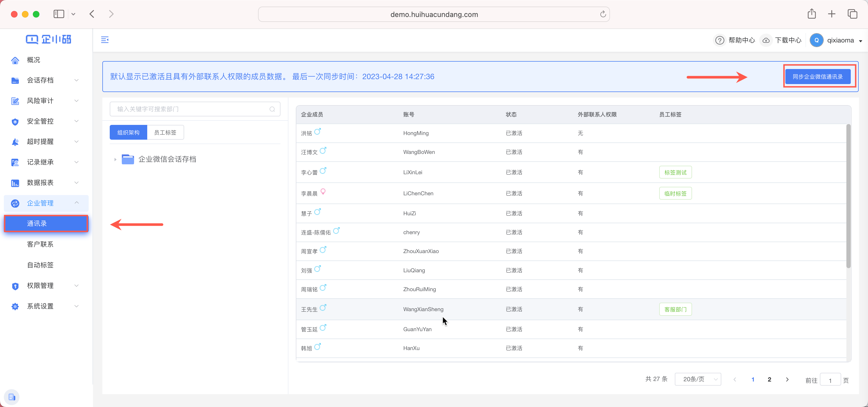Select the 组织架构 tab
868x407 pixels.
point(128,133)
